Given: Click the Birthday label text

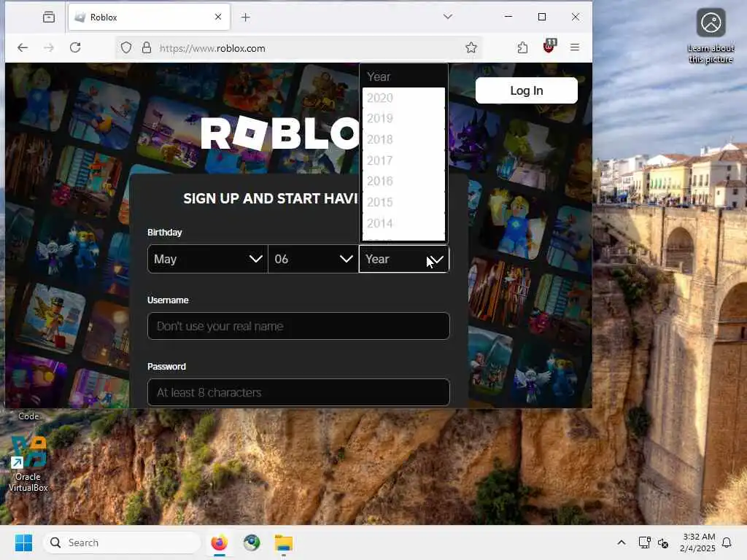Looking at the screenshot, I should point(164,233).
